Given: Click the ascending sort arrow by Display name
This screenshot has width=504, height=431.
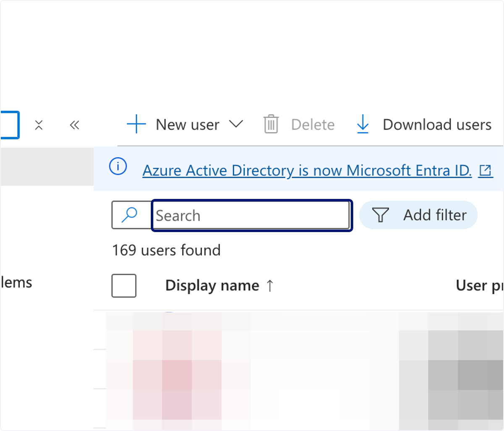Looking at the screenshot, I should pos(270,286).
